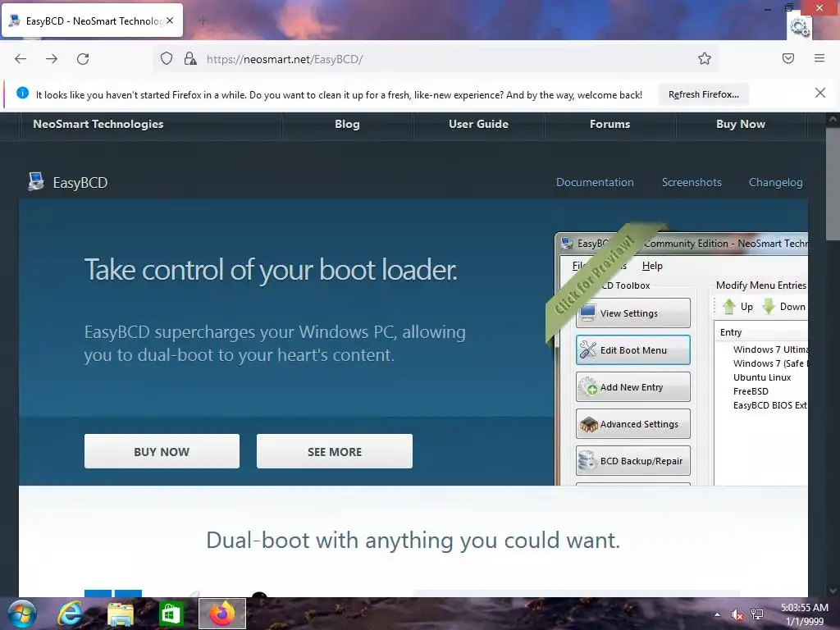
Task: Click 'FreeBSD' entry in preview
Action: point(751,391)
